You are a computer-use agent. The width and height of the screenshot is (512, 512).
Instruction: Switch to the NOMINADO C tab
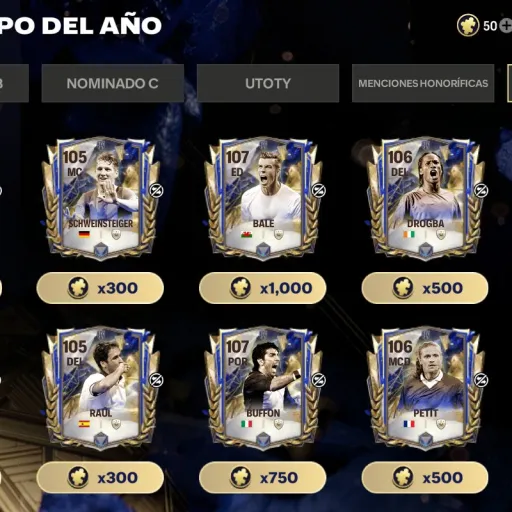click(113, 83)
